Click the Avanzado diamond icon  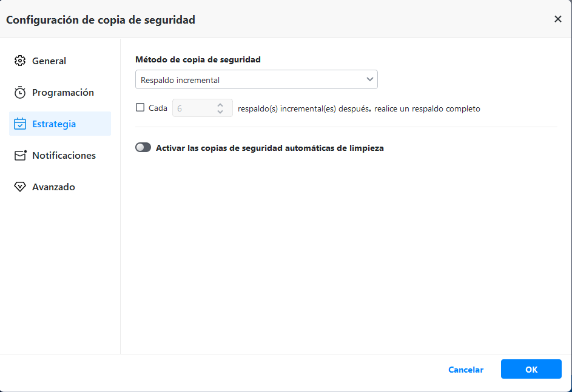click(x=20, y=187)
